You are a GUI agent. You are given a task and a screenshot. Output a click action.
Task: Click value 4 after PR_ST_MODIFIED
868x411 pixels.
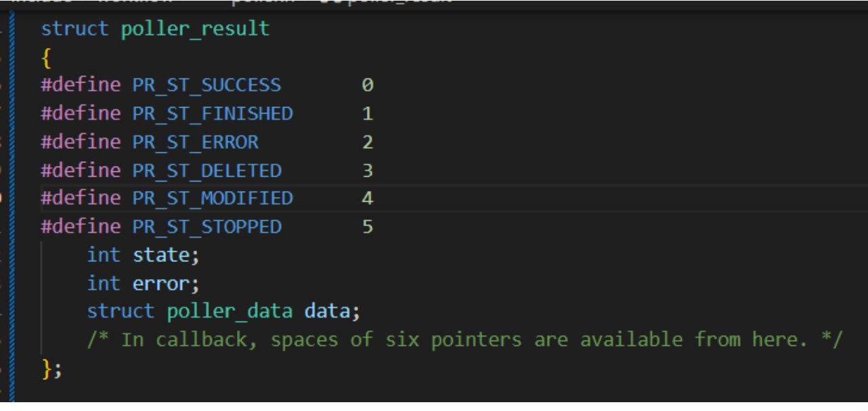368,198
